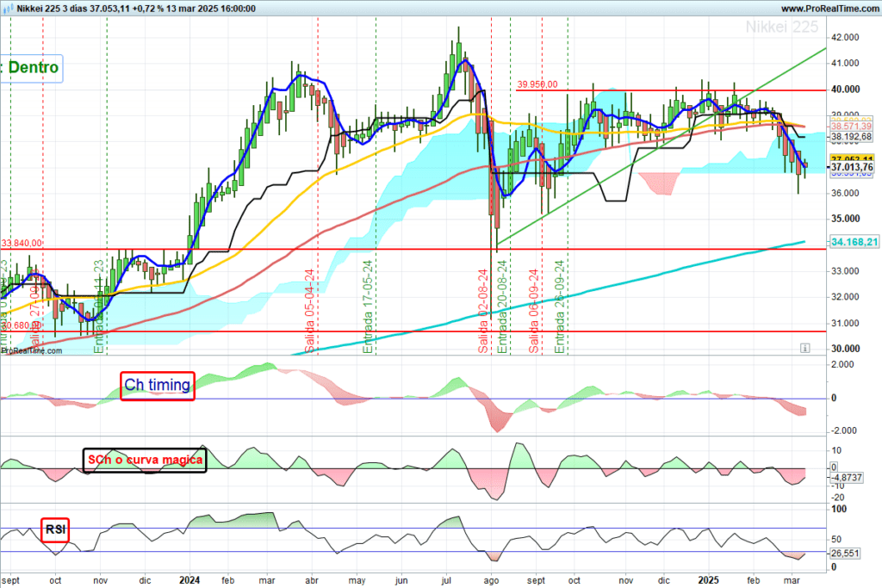Click the 39.950,00 resistance level label

[x=537, y=84]
